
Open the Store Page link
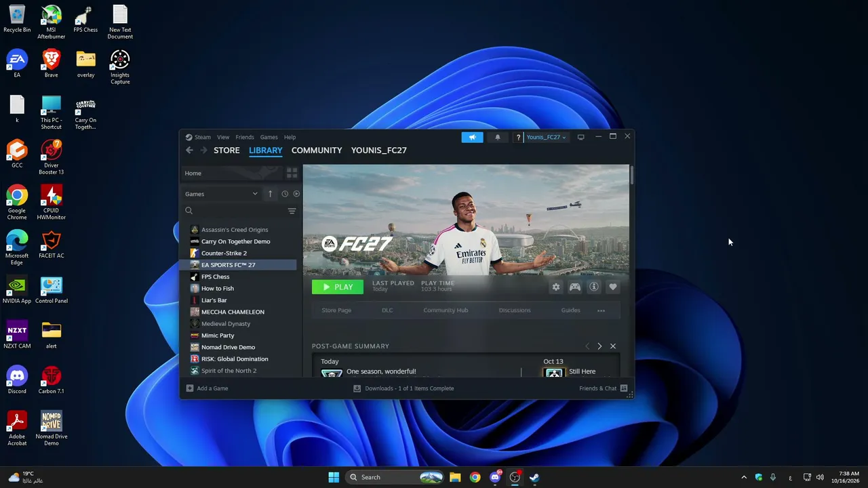coord(336,310)
